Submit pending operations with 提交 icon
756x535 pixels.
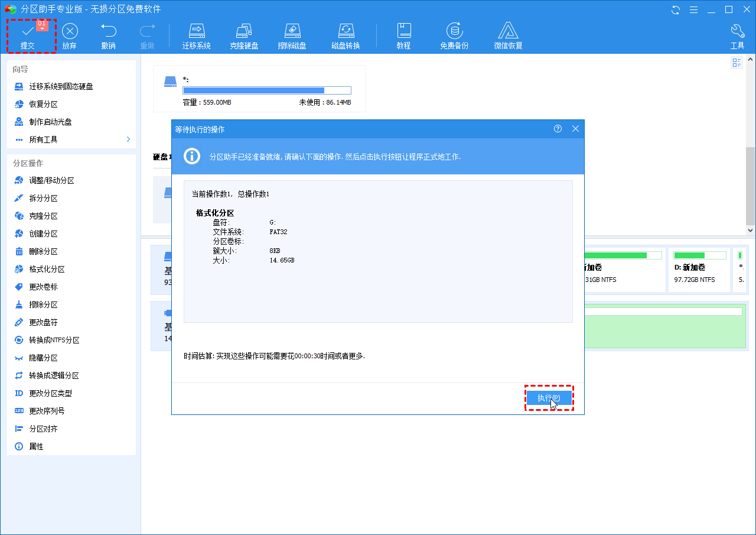(x=28, y=34)
